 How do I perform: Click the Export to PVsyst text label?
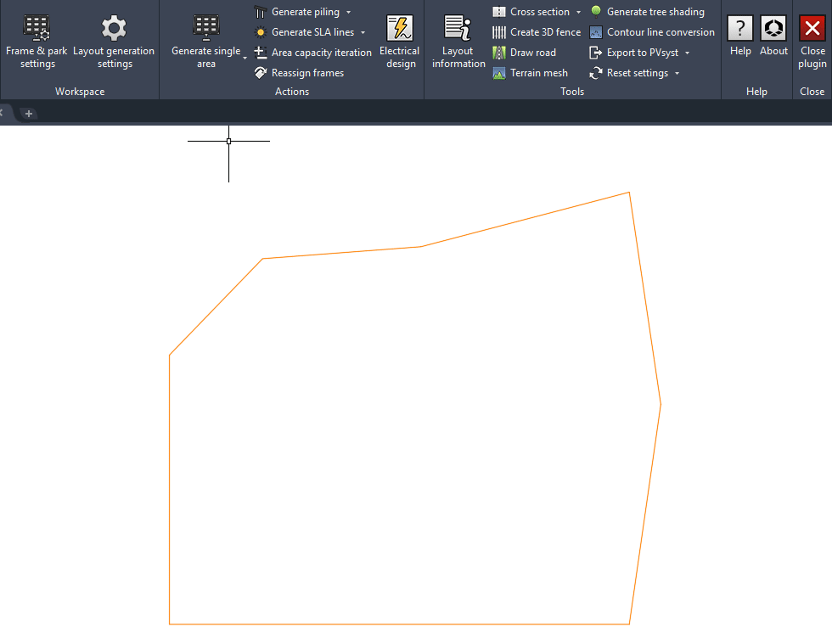pos(643,53)
